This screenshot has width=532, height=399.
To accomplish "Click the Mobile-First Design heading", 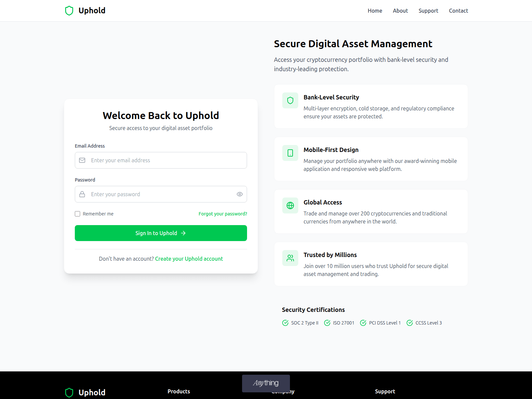I will (x=331, y=150).
